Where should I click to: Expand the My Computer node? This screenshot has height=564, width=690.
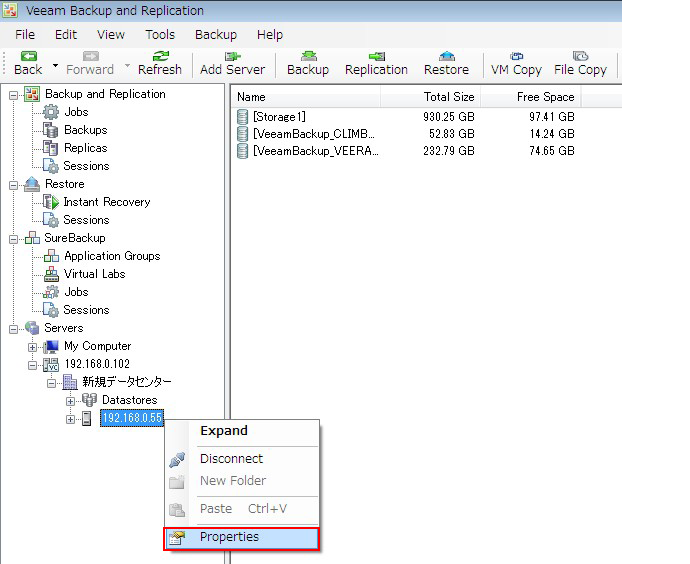click(32, 348)
